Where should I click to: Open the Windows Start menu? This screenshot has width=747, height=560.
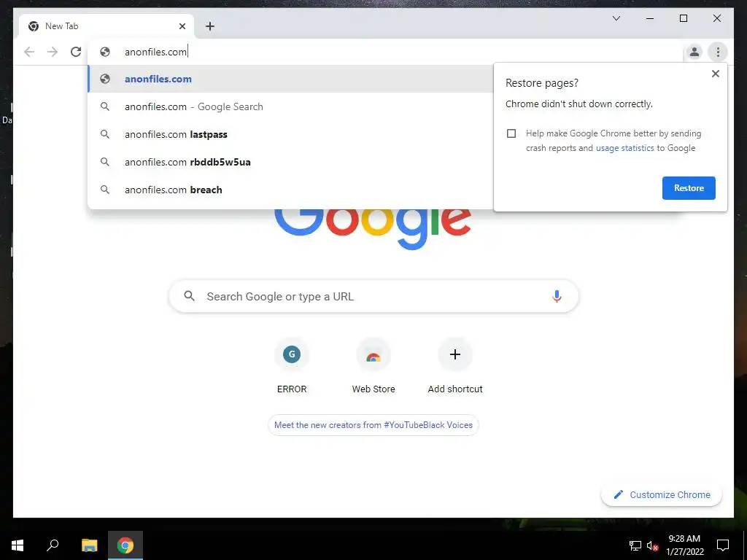click(x=18, y=545)
